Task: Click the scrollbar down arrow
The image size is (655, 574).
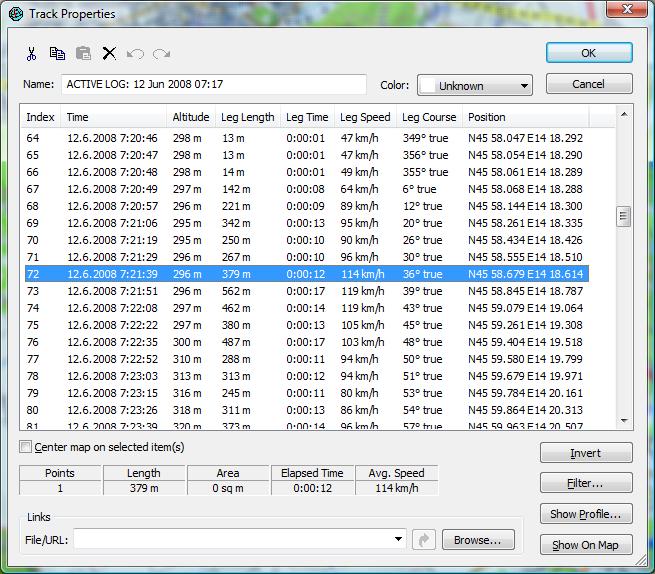Action: 624,421
